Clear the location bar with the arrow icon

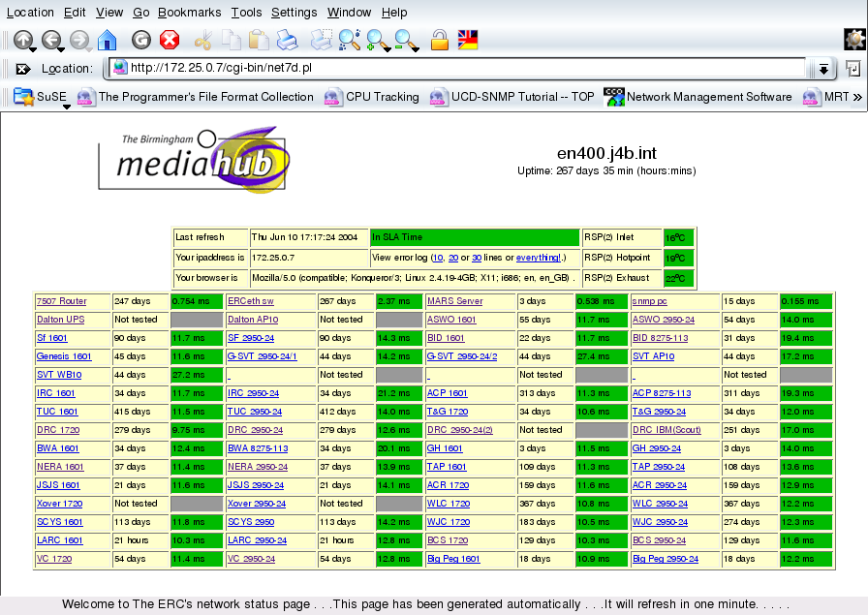pyautogui.click(x=22, y=69)
